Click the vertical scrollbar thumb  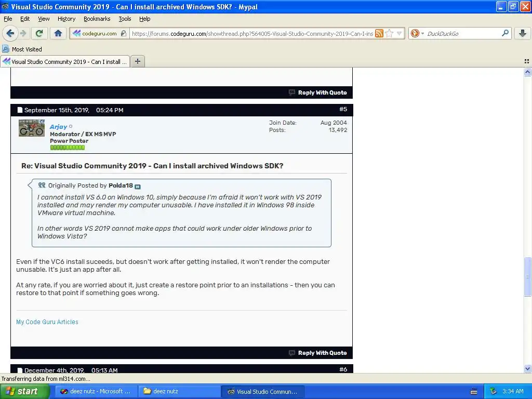point(527,276)
